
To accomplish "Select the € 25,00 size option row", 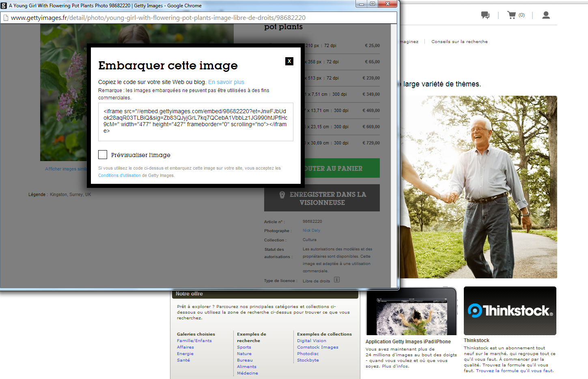I will pyautogui.click(x=342, y=45).
